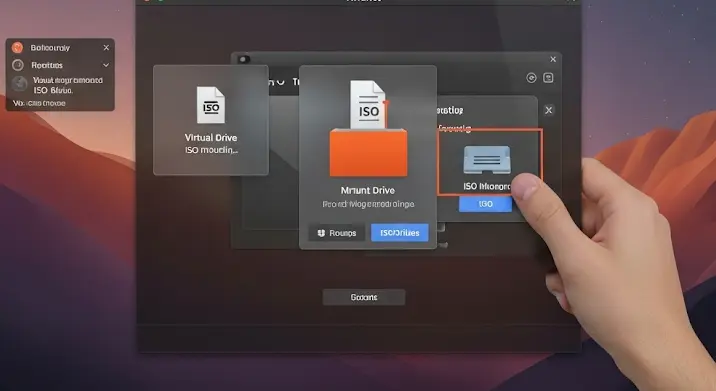The image size is (716, 391).
Task: Click the orange Bofioouraly notification icon
Action: (x=18, y=48)
